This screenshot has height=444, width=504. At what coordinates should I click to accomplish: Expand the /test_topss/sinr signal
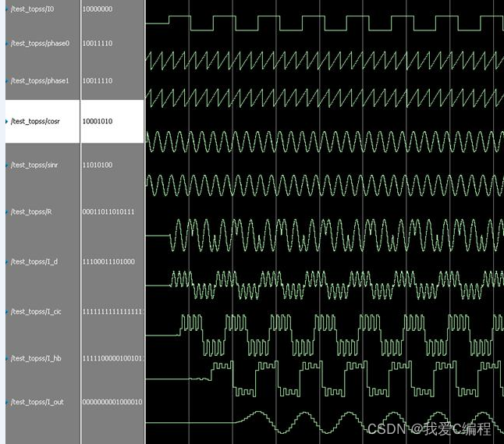pyautogui.click(x=7, y=165)
